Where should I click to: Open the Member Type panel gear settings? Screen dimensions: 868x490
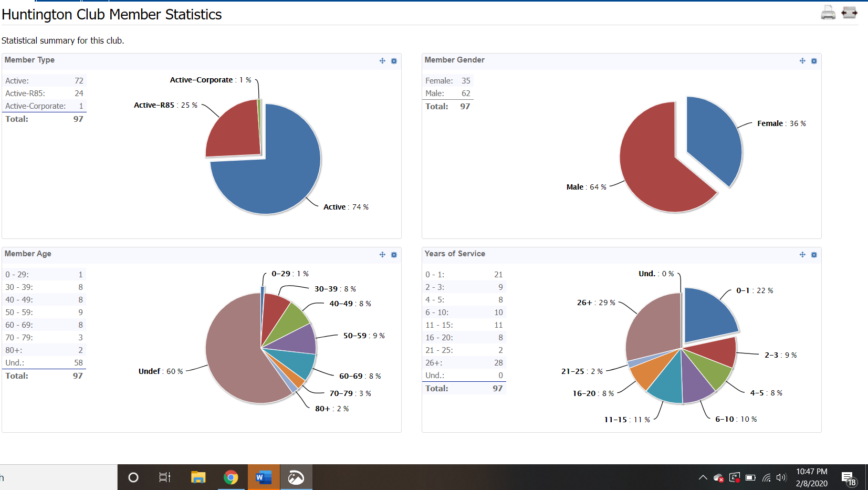[x=394, y=61]
